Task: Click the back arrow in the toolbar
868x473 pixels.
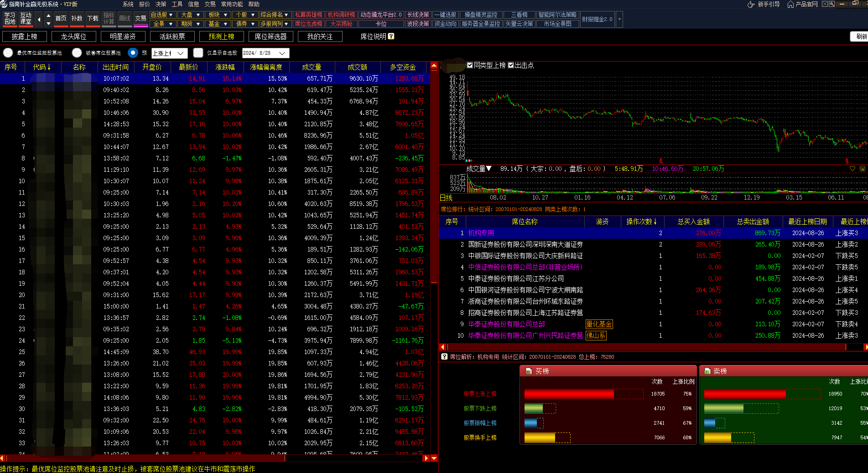Action: [x=39, y=19]
